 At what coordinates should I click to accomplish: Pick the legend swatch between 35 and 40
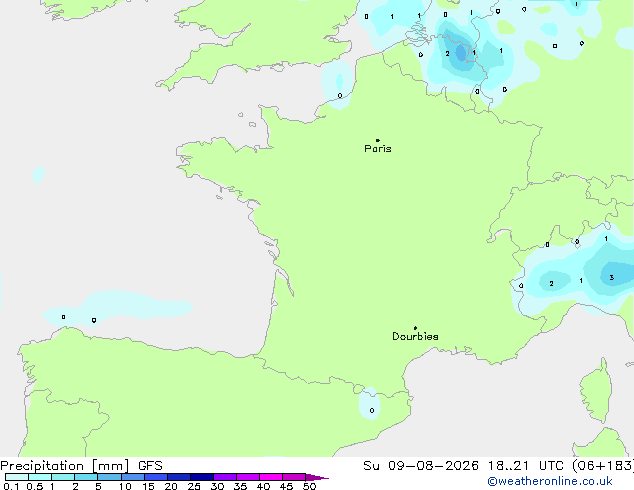click(x=248, y=477)
